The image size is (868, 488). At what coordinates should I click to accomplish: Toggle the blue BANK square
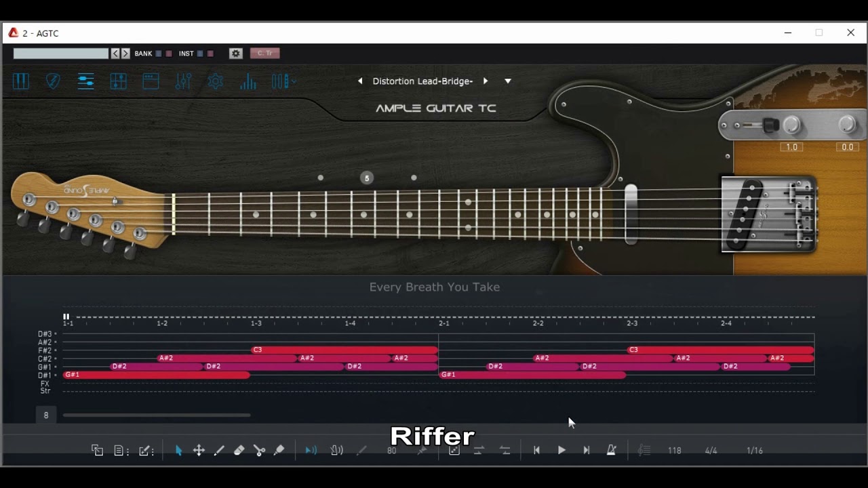[x=159, y=54]
